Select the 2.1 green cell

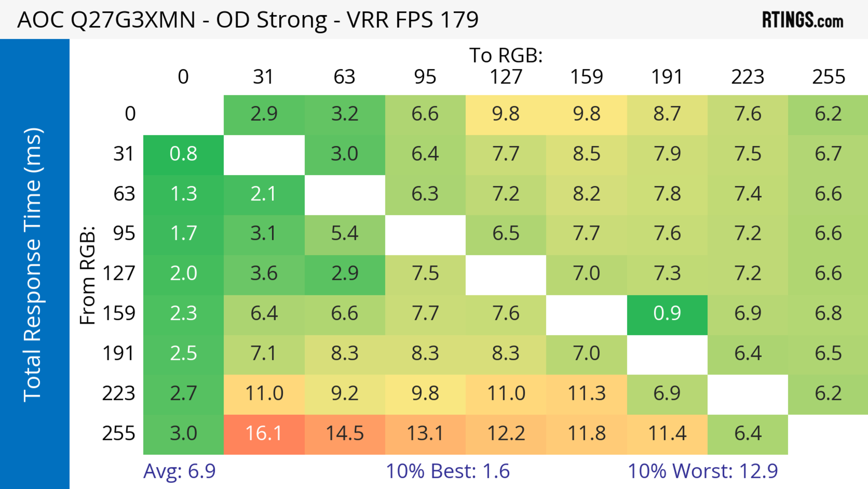pyautogui.click(x=264, y=194)
